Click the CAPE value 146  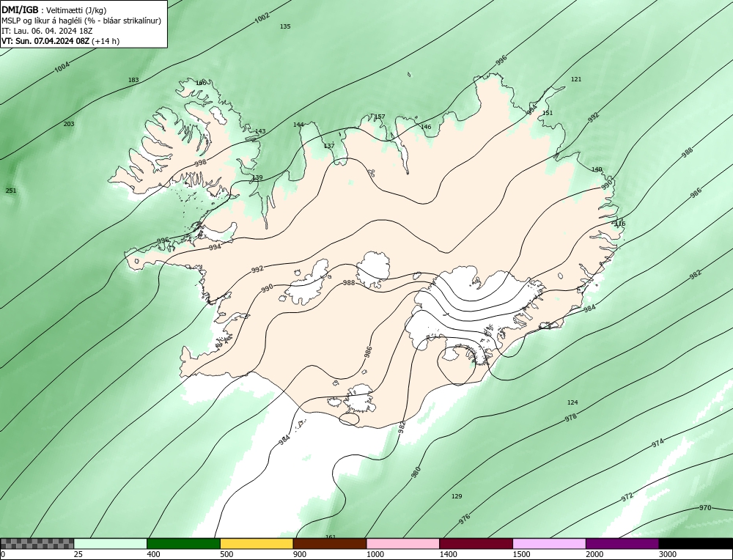click(x=426, y=127)
